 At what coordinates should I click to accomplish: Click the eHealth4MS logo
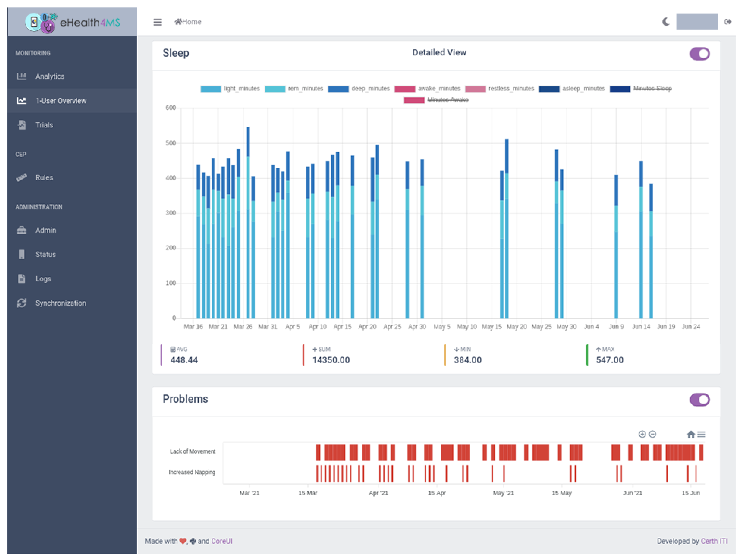pyautogui.click(x=72, y=22)
